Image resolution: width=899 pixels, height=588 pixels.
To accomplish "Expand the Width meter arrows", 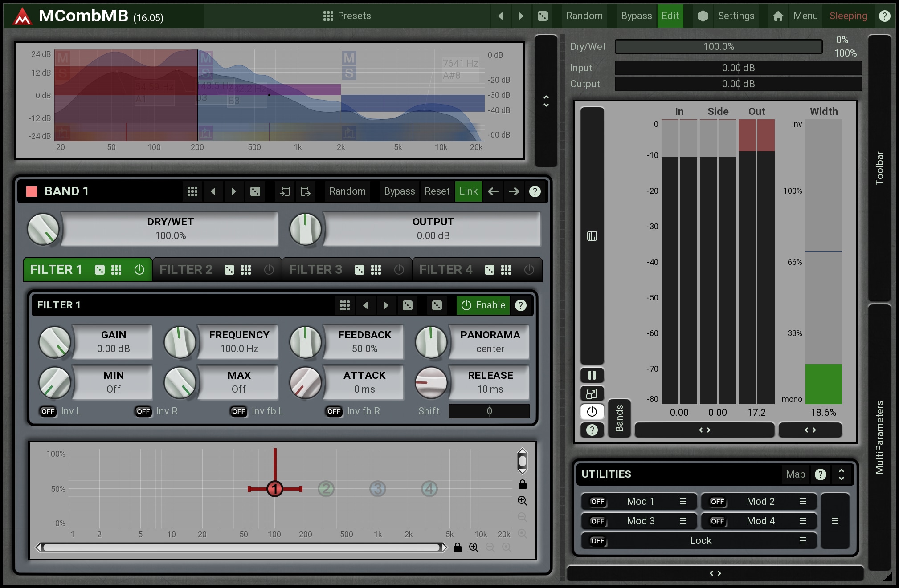I will pyautogui.click(x=810, y=430).
